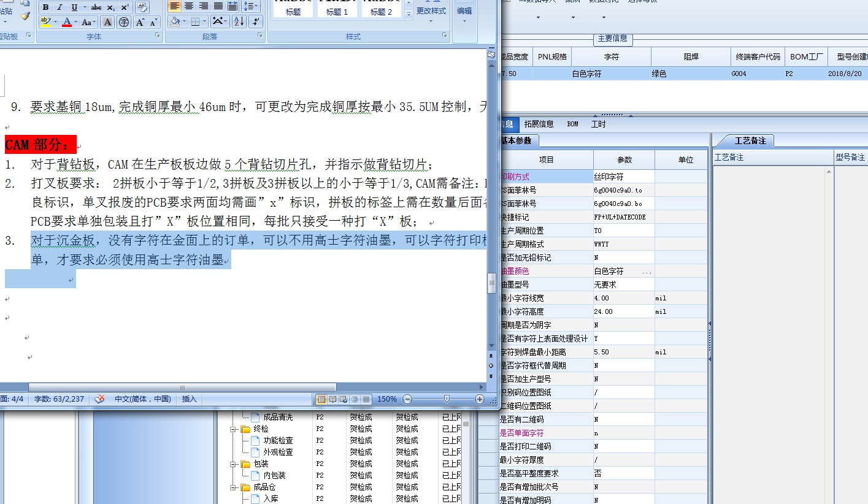The height and width of the screenshot is (504, 868).
Task: Open the BOM tab
Action: [x=572, y=124]
